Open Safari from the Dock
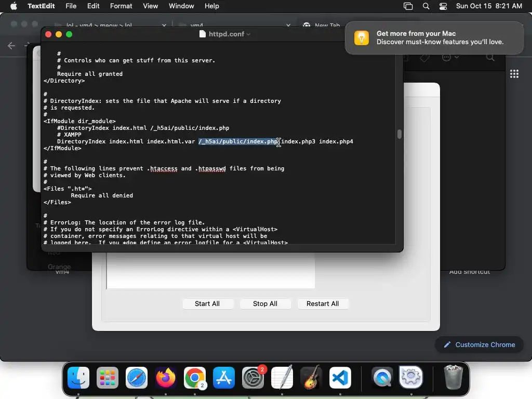Image resolution: width=532 pixels, height=399 pixels. tap(137, 377)
